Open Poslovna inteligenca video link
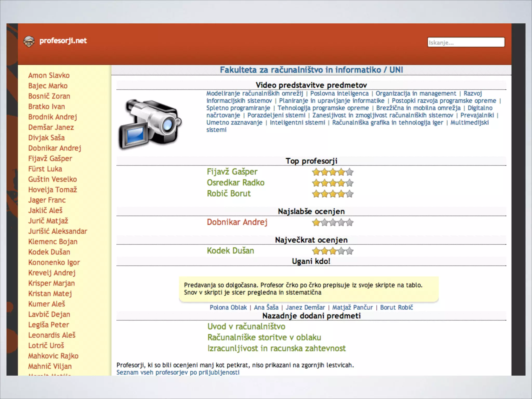Viewport: 532px width, 399px height. click(339, 94)
